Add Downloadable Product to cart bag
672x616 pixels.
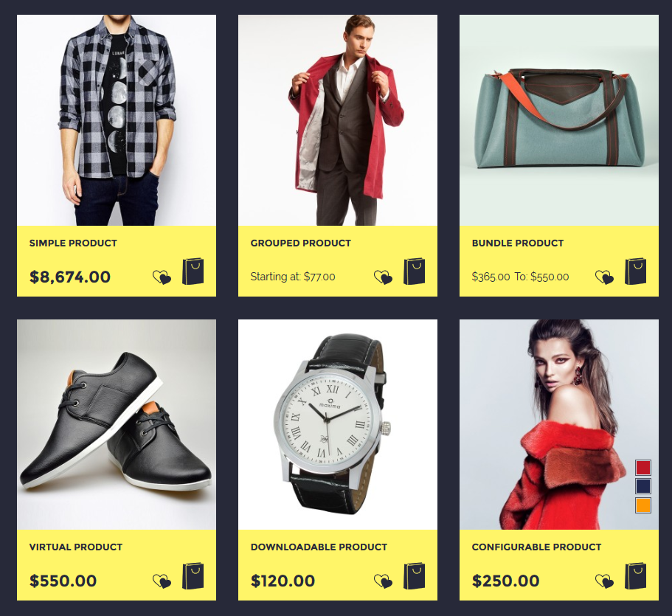(x=414, y=575)
